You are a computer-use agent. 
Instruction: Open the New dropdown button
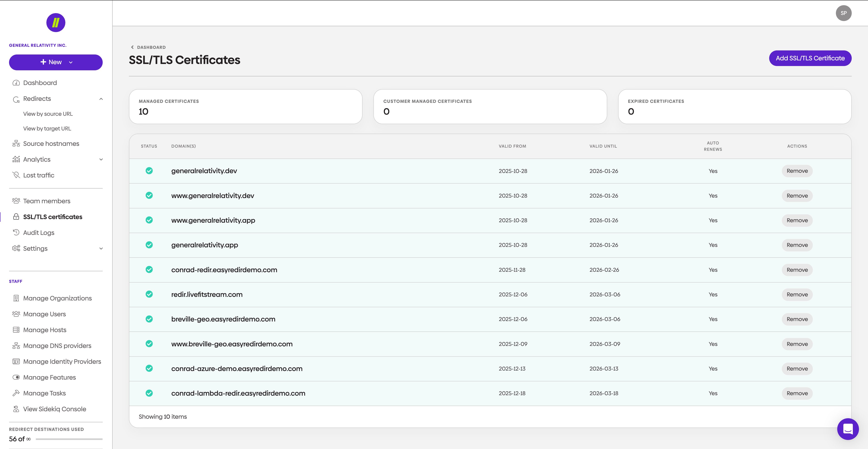56,62
